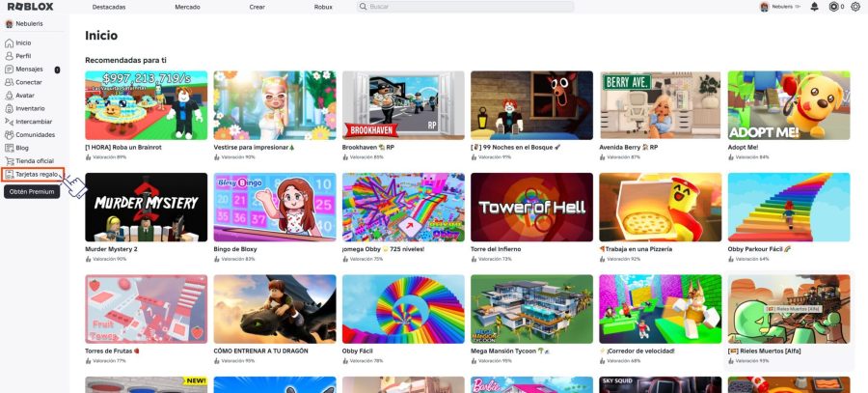Click the Avatar icon in sidebar
The height and width of the screenshot is (393, 868).
point(9,96)
